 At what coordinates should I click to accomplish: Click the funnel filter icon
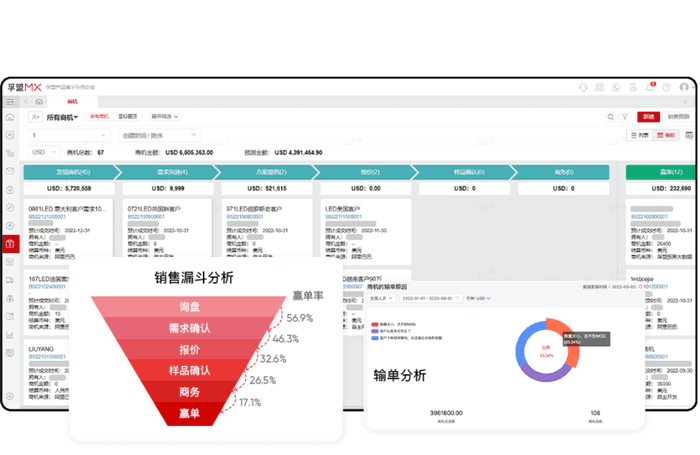(x=625, y=117)
